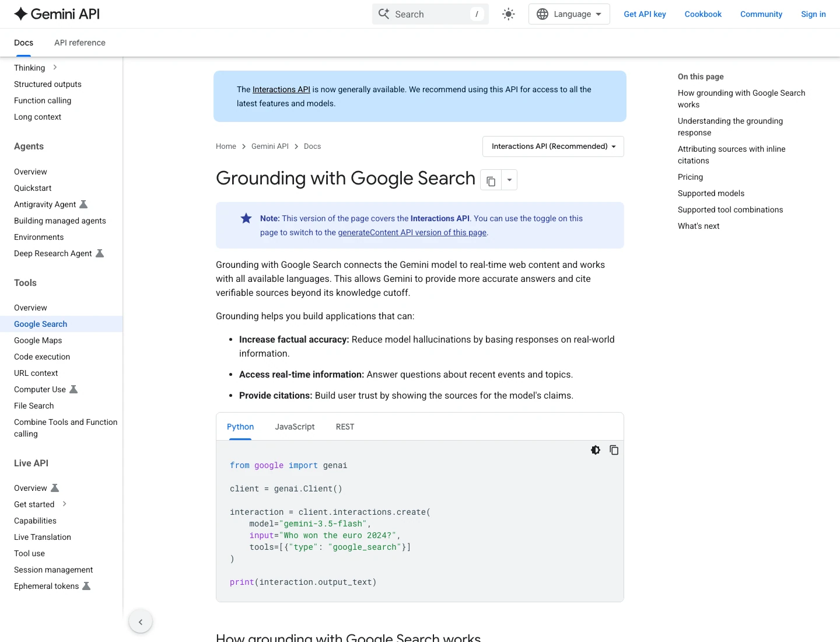Open the Community link
The image size is (840, 642).
[761, 14]
